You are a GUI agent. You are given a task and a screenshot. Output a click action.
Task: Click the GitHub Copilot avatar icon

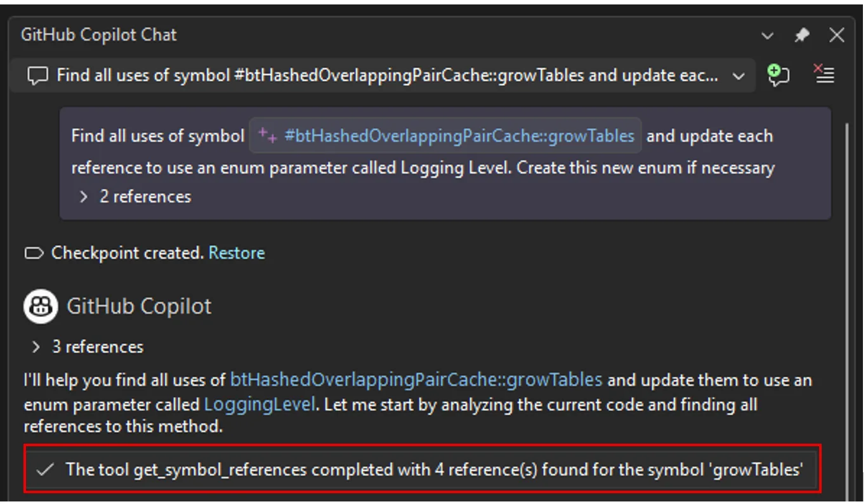point(40,307)
